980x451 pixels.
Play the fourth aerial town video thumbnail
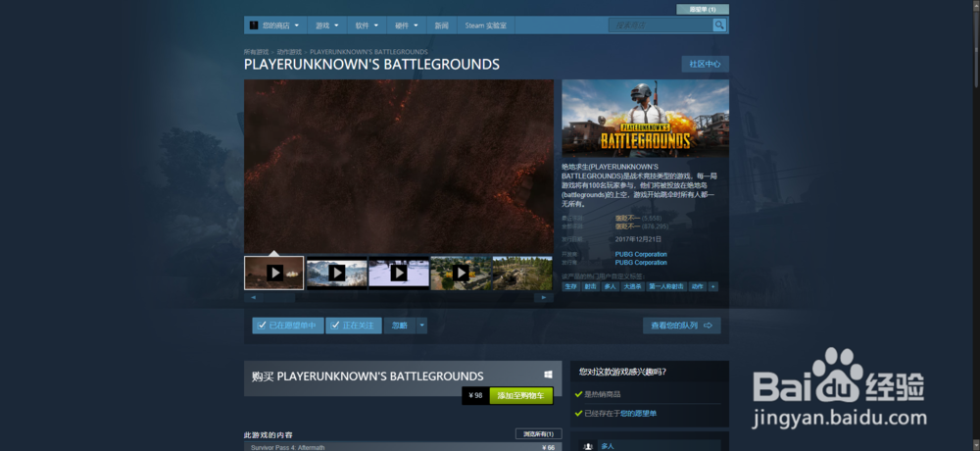[x=461, y=273]
